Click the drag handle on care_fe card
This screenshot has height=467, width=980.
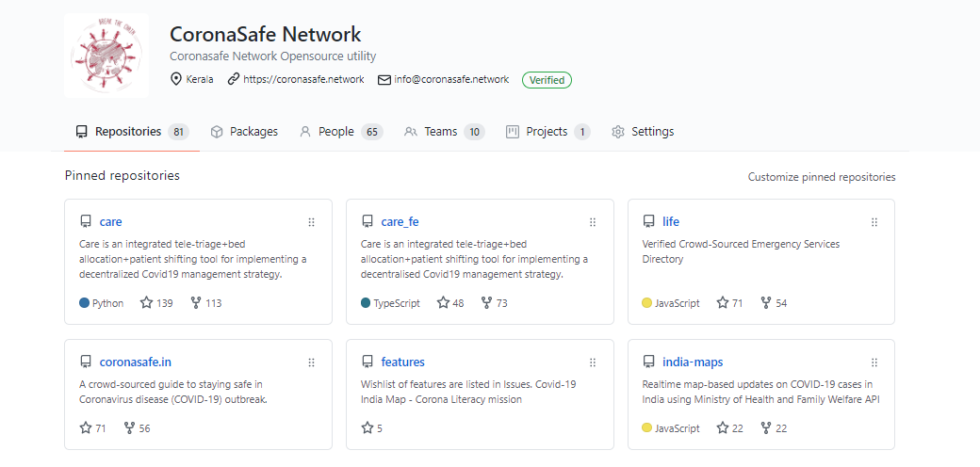593,222
